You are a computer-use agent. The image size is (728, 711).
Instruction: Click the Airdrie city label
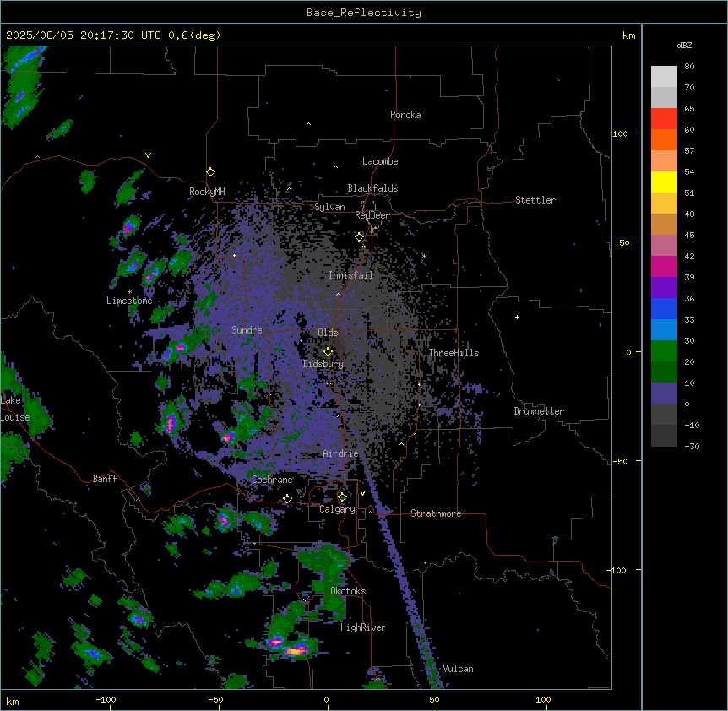(x=340, y=453)
